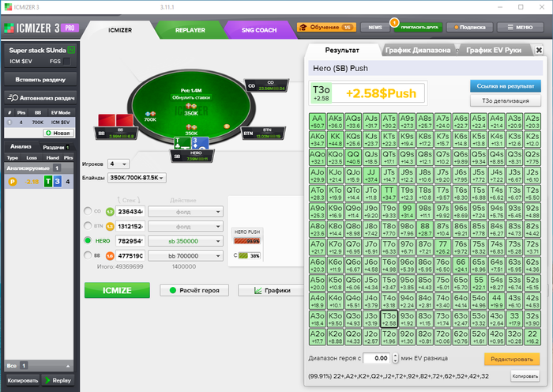Click the Копировать button under the range text
Image resolution: width=553 pixels, height=392 pixels.
click(x=525, y=376)
